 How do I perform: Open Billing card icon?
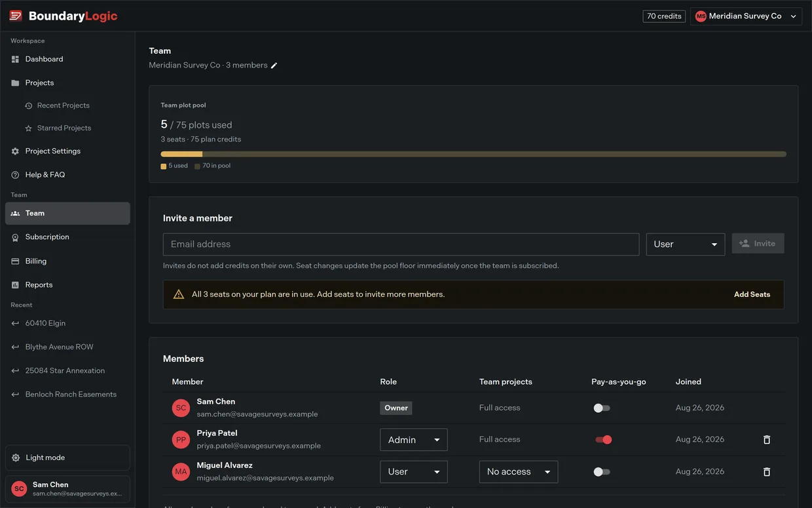tap(15, 262)
